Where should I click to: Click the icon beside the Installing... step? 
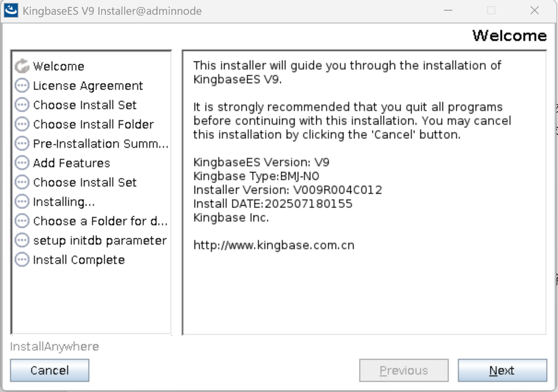point(22,202)
